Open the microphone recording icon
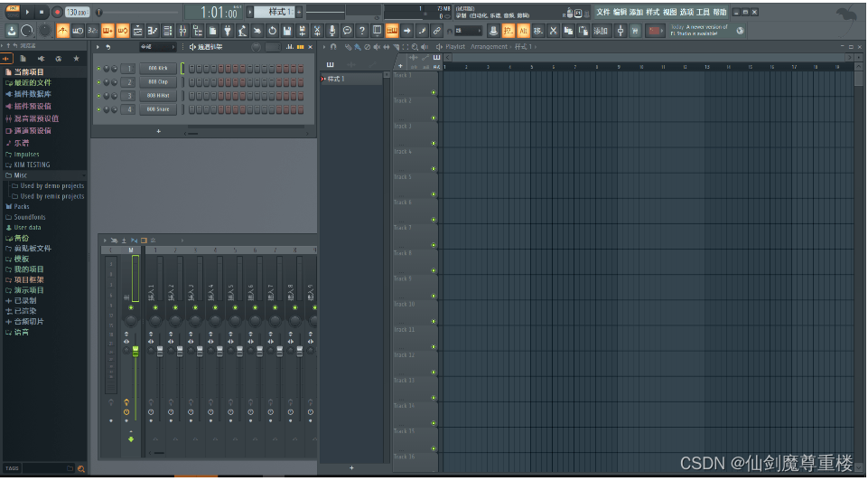868x481 pixels. (x=331, y=31)
